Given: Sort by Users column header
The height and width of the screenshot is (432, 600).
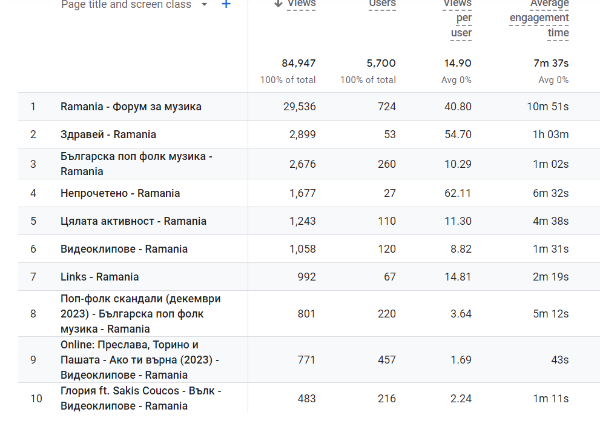Looking at the screenshot, I should pos(382,4).
